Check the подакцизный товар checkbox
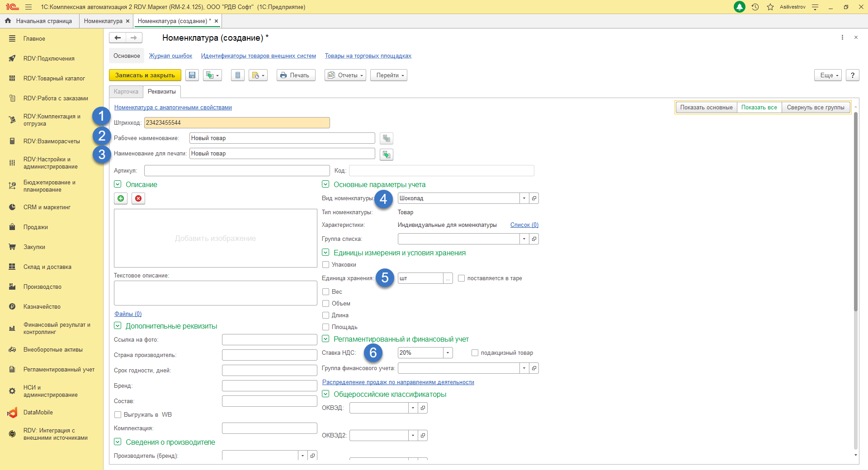868x470 pixels. pos(475,353)
